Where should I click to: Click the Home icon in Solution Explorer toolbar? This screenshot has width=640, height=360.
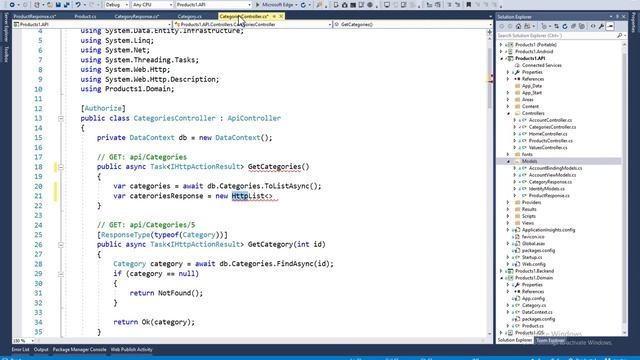tap(518, 26)
